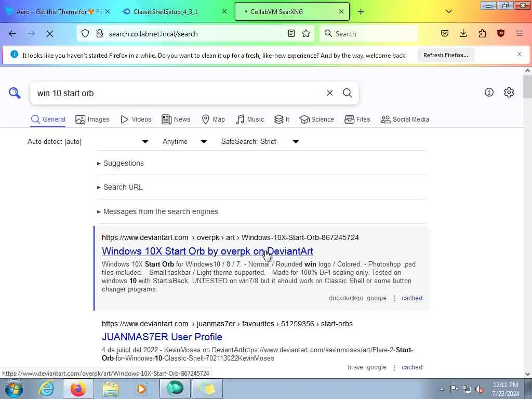Select the It search category

[x=282, y=119]
